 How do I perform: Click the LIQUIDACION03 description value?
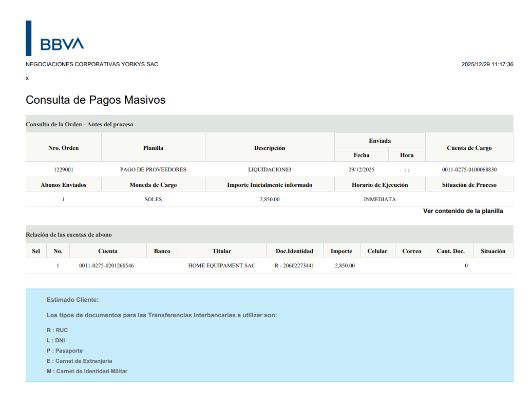[x=270, y=169]
